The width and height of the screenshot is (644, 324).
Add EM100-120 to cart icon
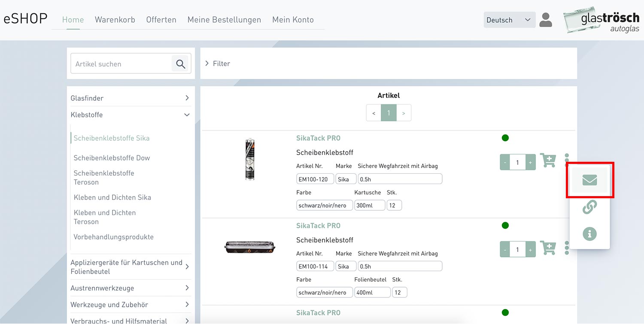tap(548, 160)
